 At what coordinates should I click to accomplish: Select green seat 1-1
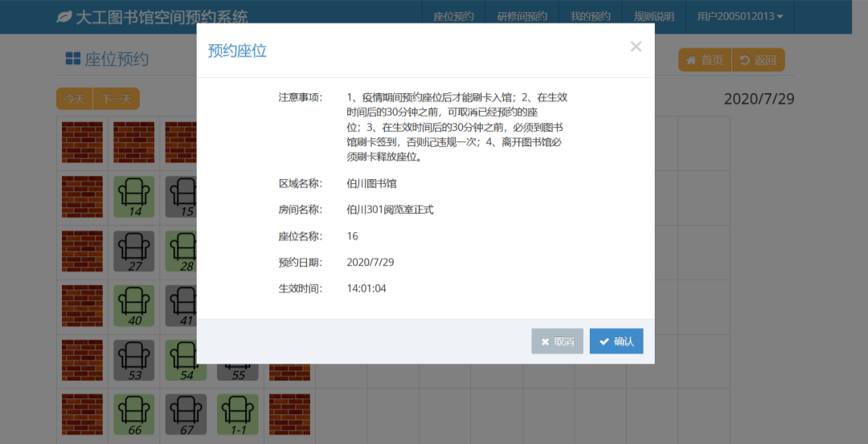coord(237,414)
